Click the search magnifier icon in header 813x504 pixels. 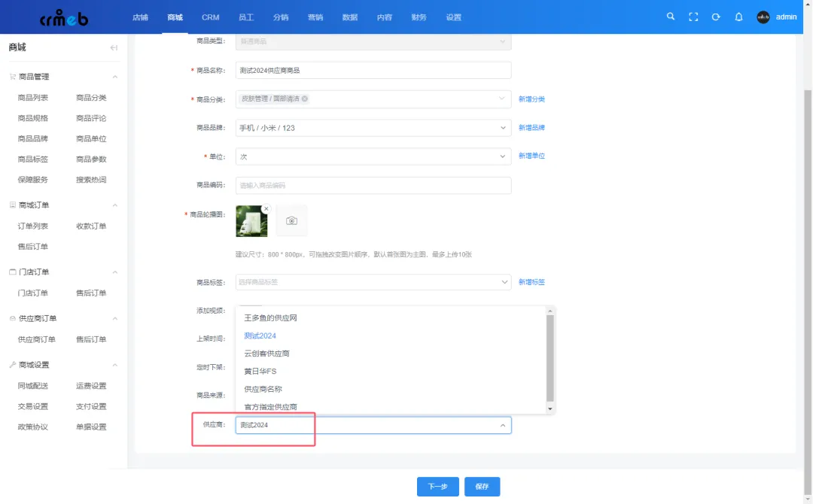(671, 17)
